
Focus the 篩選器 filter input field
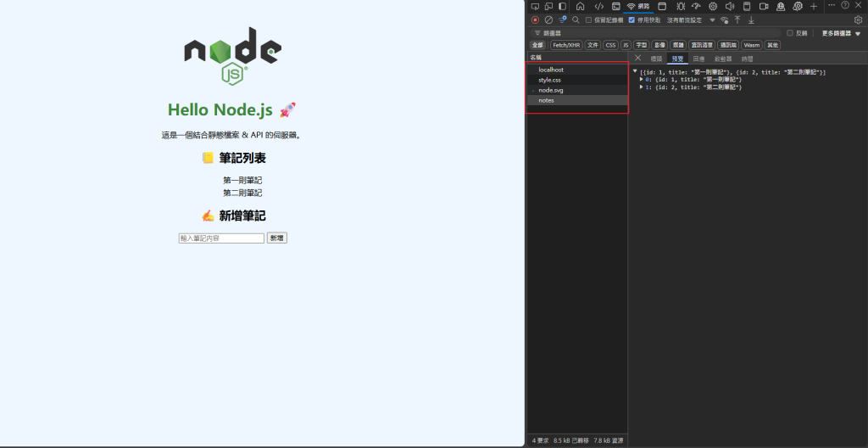click(x=656, y=33)
